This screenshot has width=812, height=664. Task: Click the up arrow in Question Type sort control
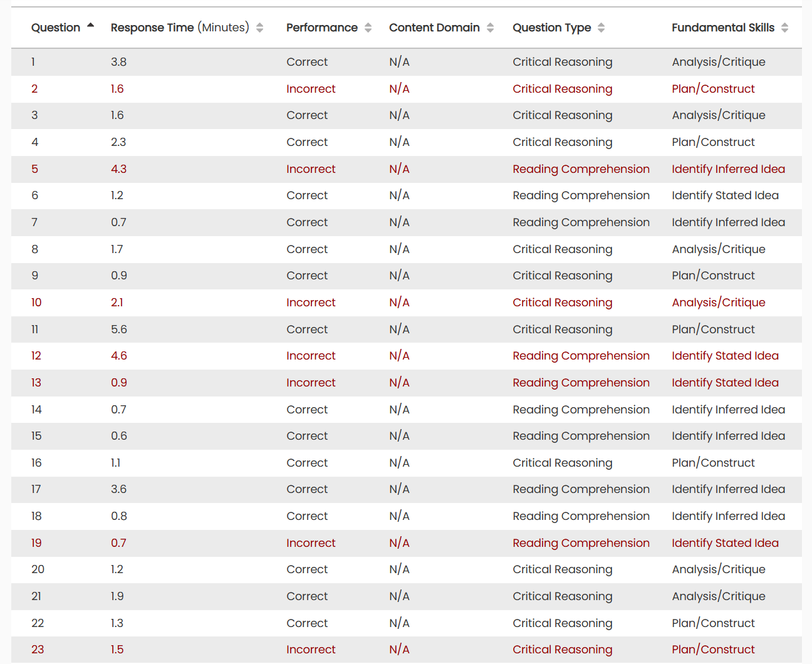click(601, 24)
